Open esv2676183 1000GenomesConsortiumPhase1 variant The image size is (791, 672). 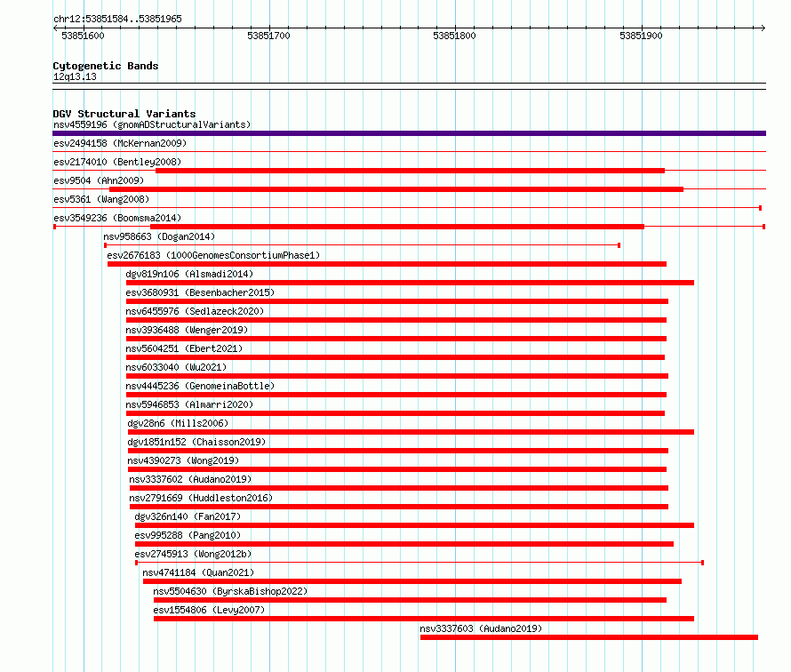pos(213,255)
